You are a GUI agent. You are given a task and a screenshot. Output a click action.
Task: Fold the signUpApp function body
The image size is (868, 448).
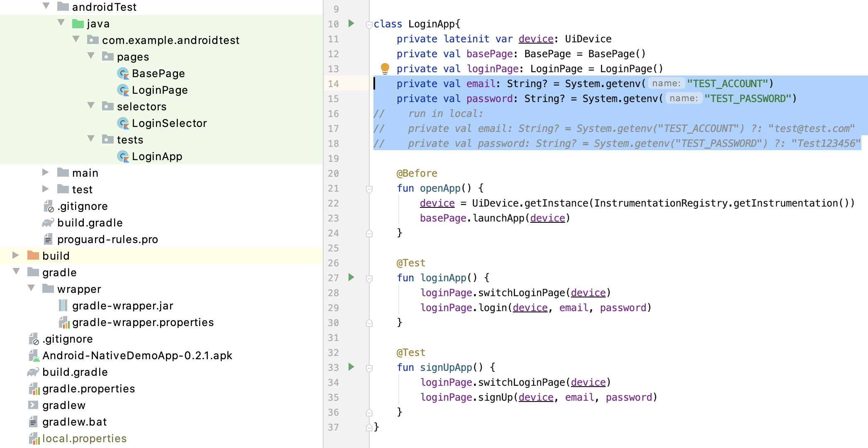369,368
